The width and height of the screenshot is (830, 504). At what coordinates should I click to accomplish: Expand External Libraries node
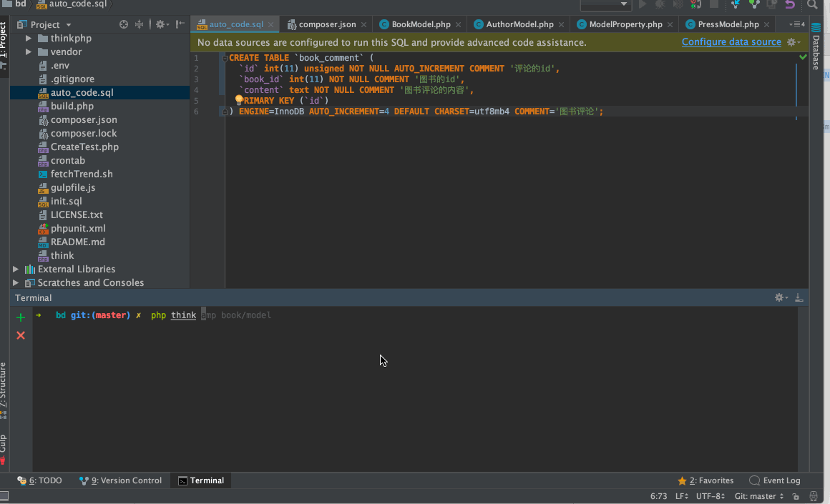point(15,270)
